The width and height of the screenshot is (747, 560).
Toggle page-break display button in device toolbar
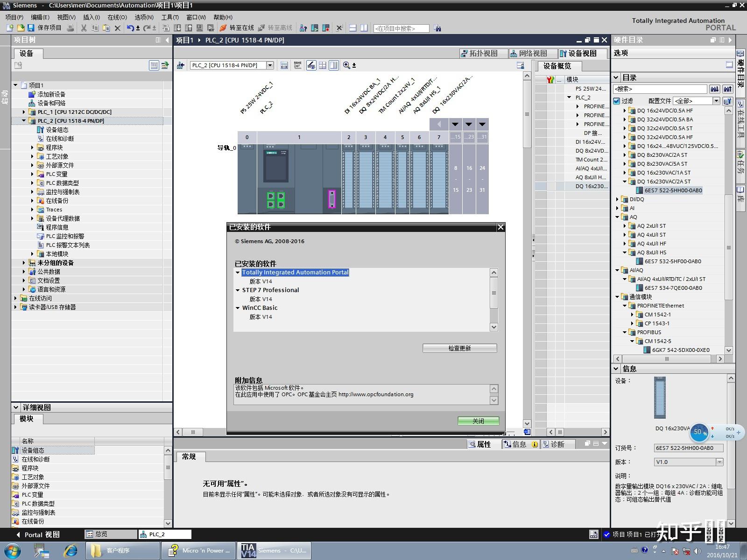pyautogui.click(x=322, y=65)
